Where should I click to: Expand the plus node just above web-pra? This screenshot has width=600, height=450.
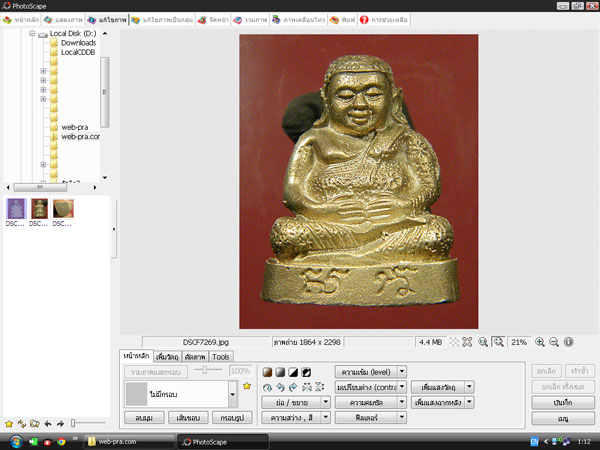coord(43,99)
